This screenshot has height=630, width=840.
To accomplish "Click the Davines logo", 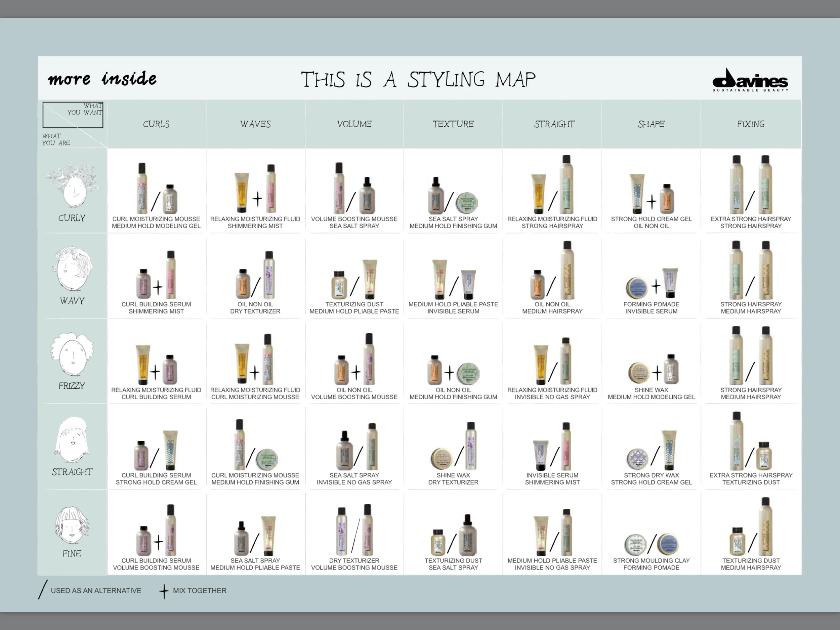I will tap(750, 80).
